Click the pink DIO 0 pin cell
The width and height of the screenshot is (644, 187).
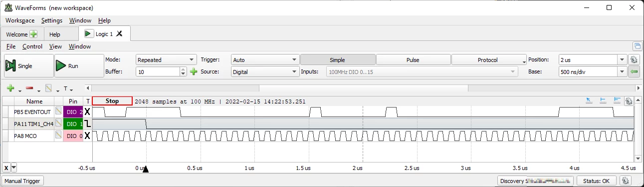(x=73, y=135)
